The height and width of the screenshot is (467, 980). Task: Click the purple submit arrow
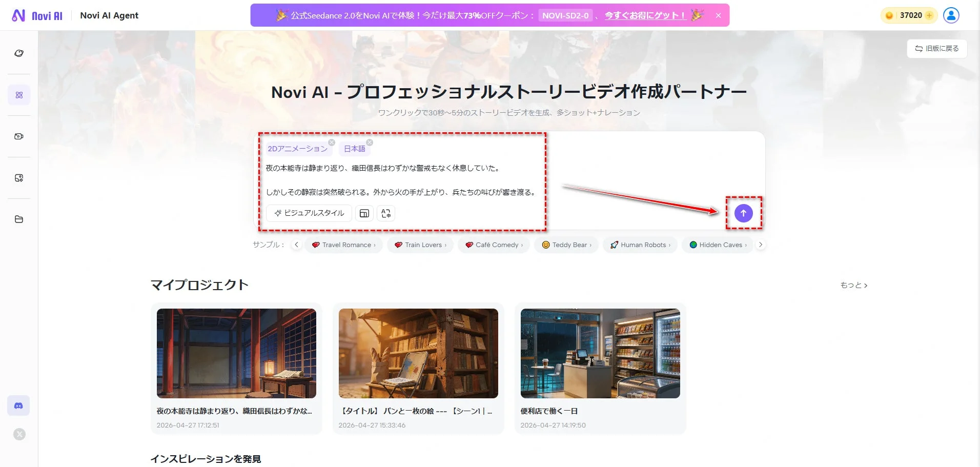click(744, 213)
